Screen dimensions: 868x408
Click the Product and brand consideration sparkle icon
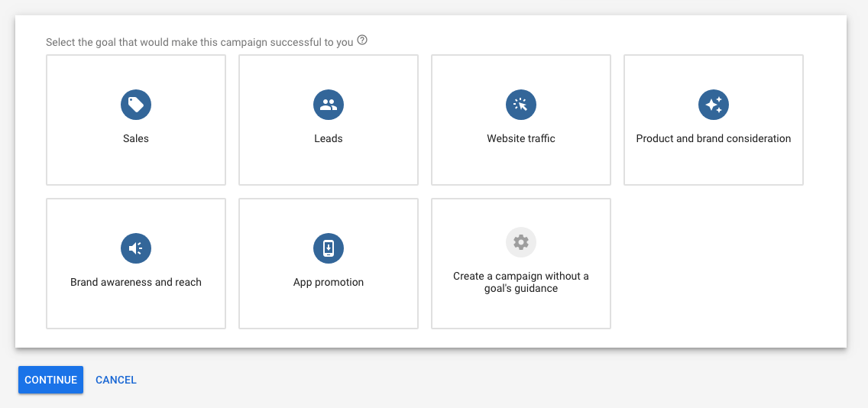(x=714, y=105)
